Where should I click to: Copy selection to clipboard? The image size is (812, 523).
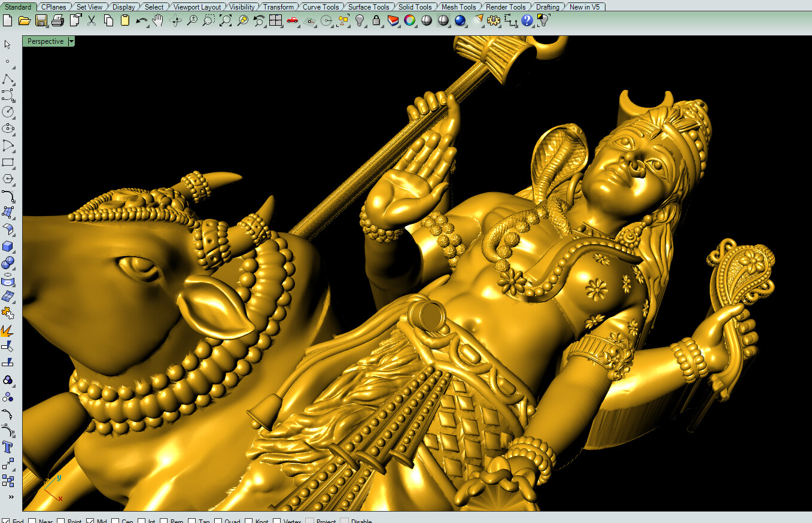(108, 21)
